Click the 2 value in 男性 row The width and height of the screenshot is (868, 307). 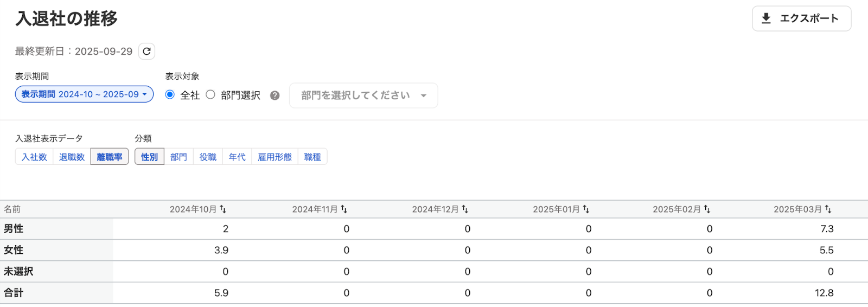pyautogui.click(x=226, y=229)
